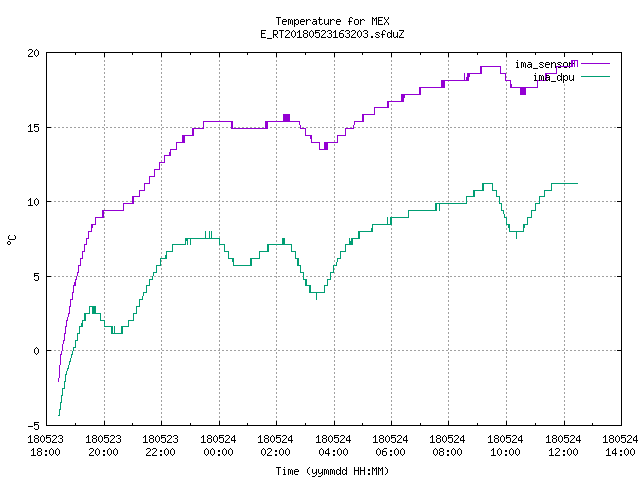Click the y-axis label -5
The image size is (640, 480).
[33, 426]
